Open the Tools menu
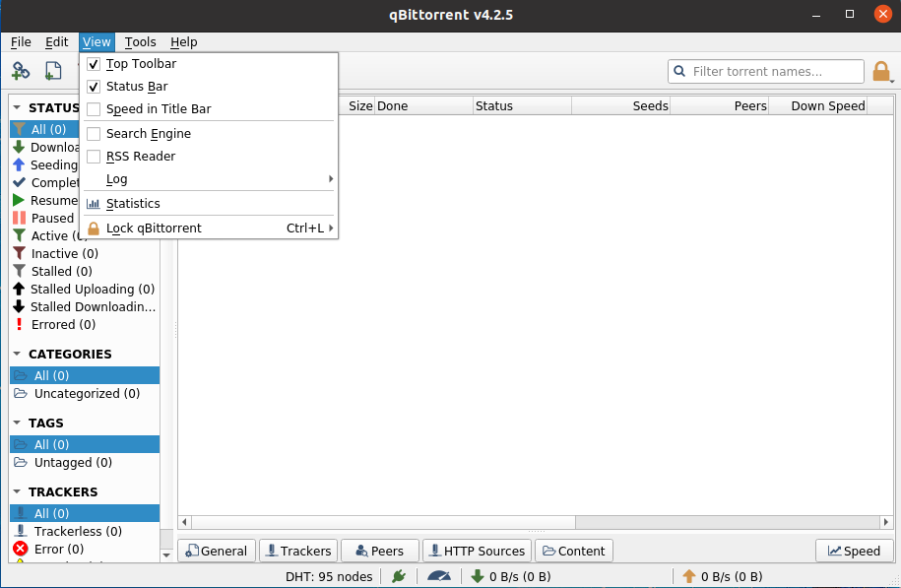 pos(140,42)
